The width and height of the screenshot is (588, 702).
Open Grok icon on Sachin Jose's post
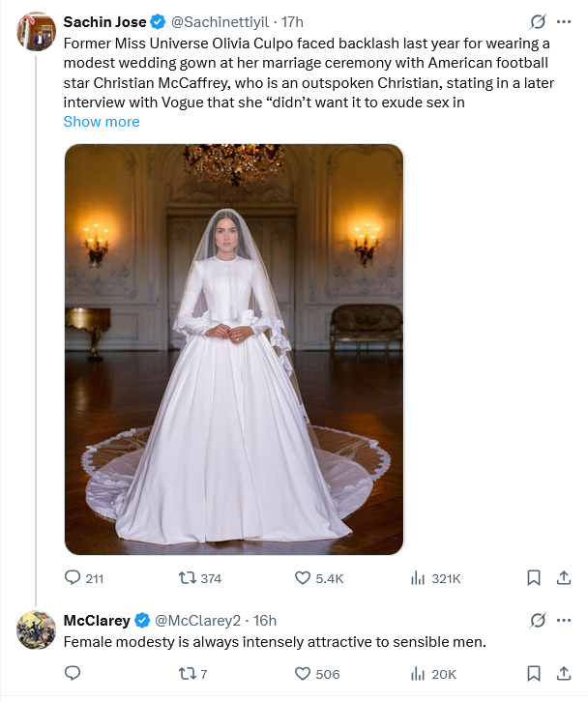tap(539, 21)
